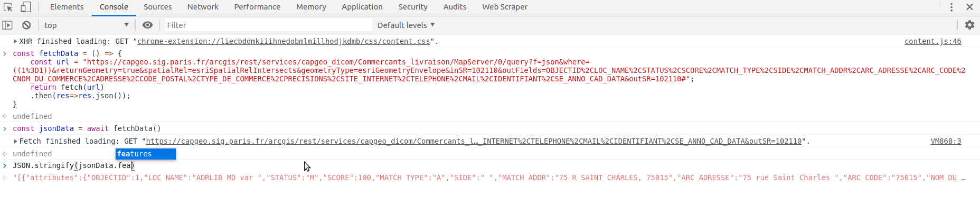Screen dimensions: 980x215
Task: Close the DevTools panel
Action: pyautogui.click(x=969, y=7)
